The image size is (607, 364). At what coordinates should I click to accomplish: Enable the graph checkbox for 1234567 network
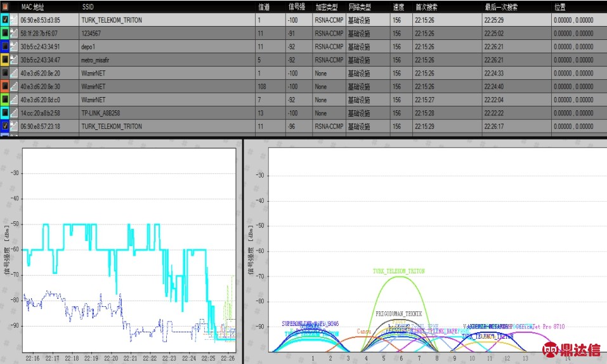pyautogui.click(x=5, y=34)
